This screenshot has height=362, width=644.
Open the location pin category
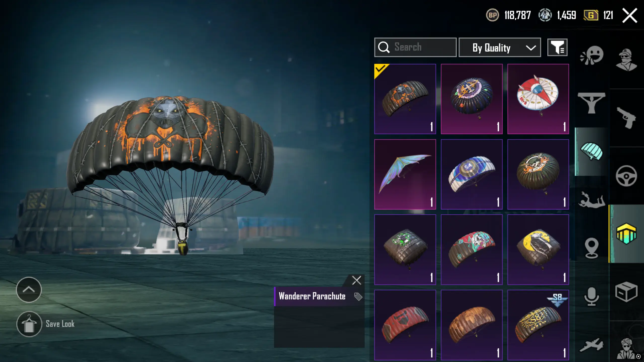[x=591, y=248]
